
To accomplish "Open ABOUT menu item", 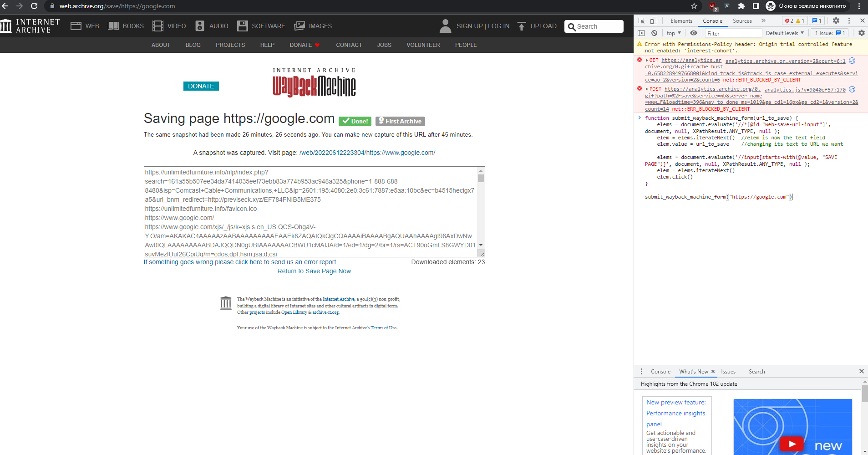I will (161, 45).
